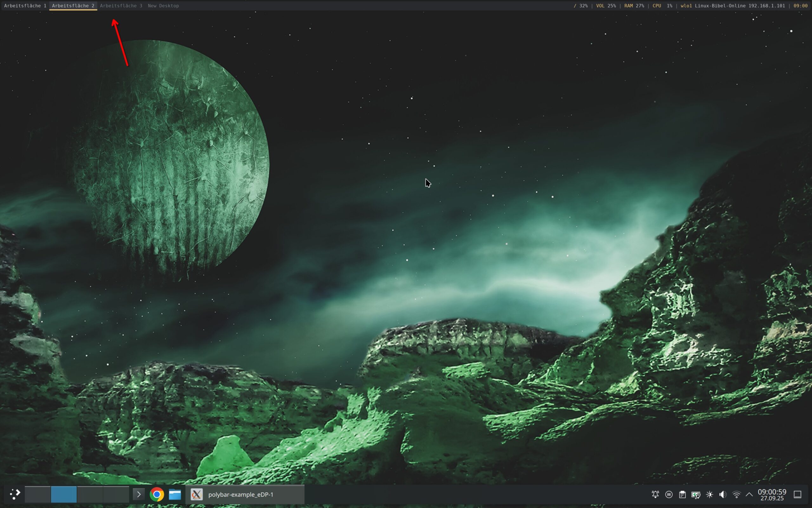Open the clock showing 09:00:59
Viewport: 812px width, 508px height.
click(x=772, y=494)
